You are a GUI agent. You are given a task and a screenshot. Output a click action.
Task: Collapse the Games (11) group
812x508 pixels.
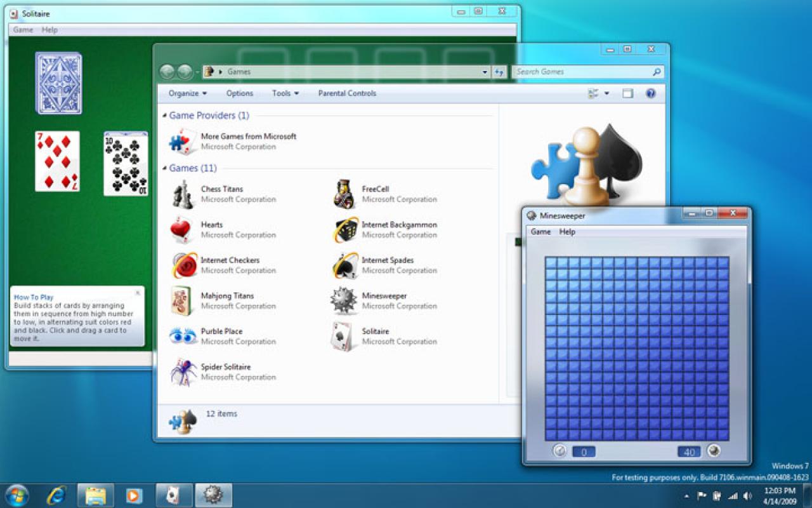(x=165, y=168)
